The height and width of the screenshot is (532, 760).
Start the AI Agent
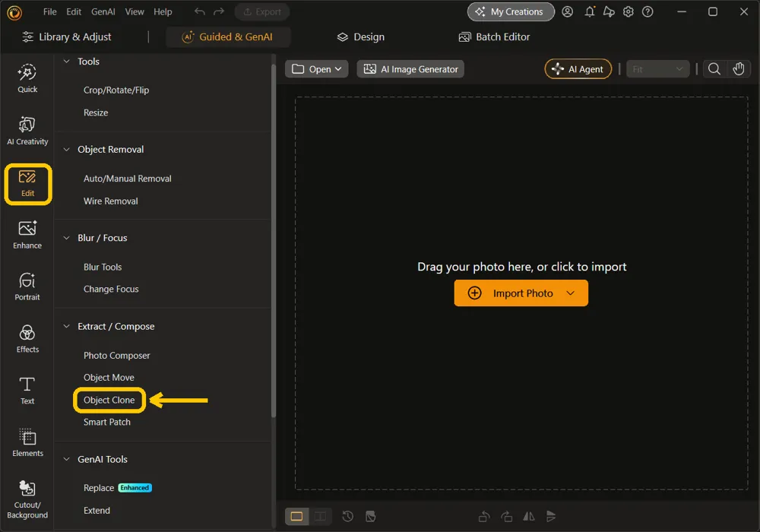(578, 69)
